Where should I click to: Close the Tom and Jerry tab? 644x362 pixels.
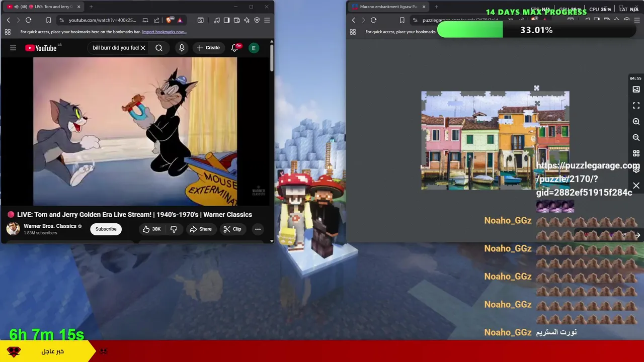coord(78,7)
